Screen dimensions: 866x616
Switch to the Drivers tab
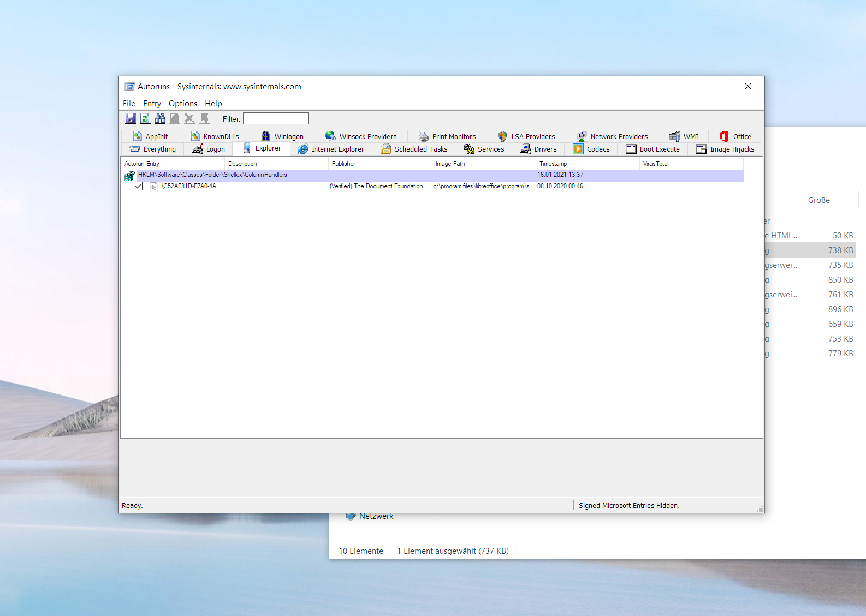539,149
